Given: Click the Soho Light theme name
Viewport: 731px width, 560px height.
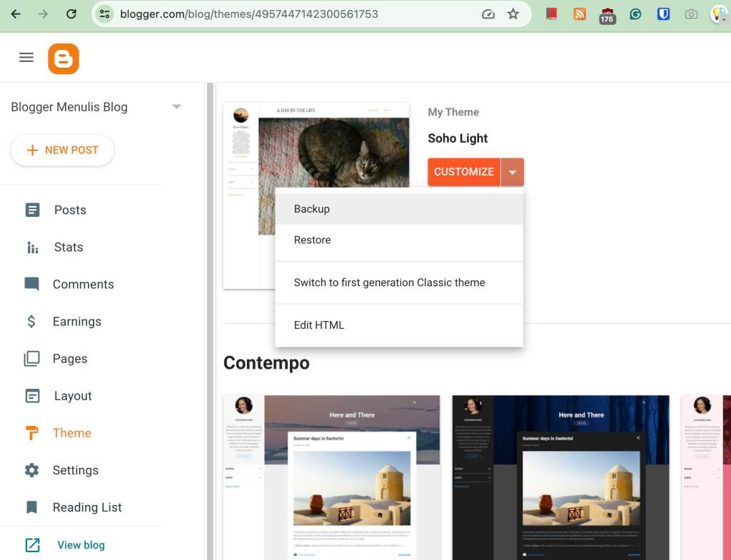Looking at the screenshot, I should [x=458, y=138].
